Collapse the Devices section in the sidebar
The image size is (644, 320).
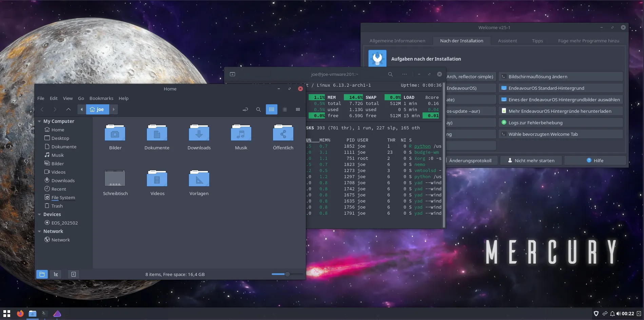coord(39,214)
